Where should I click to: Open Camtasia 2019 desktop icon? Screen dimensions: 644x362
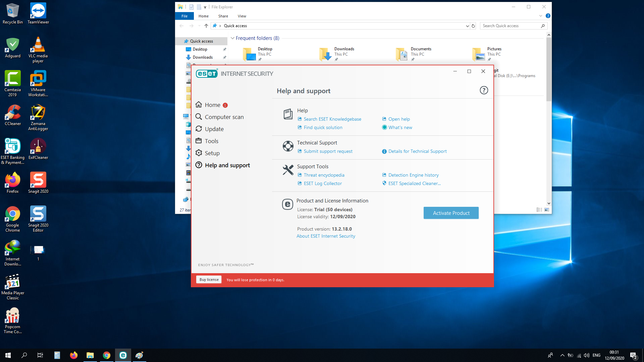click(12, 83)
